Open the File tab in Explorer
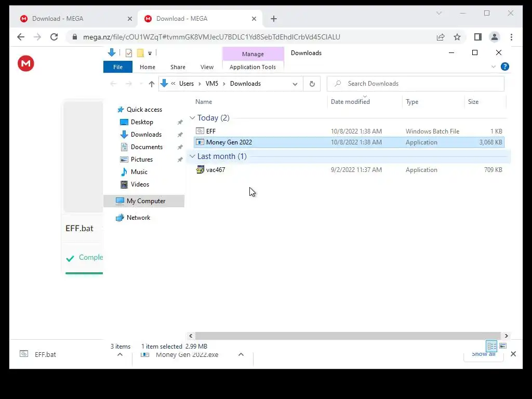This screenshot has height=399, width=532. [x=118, y=67]
